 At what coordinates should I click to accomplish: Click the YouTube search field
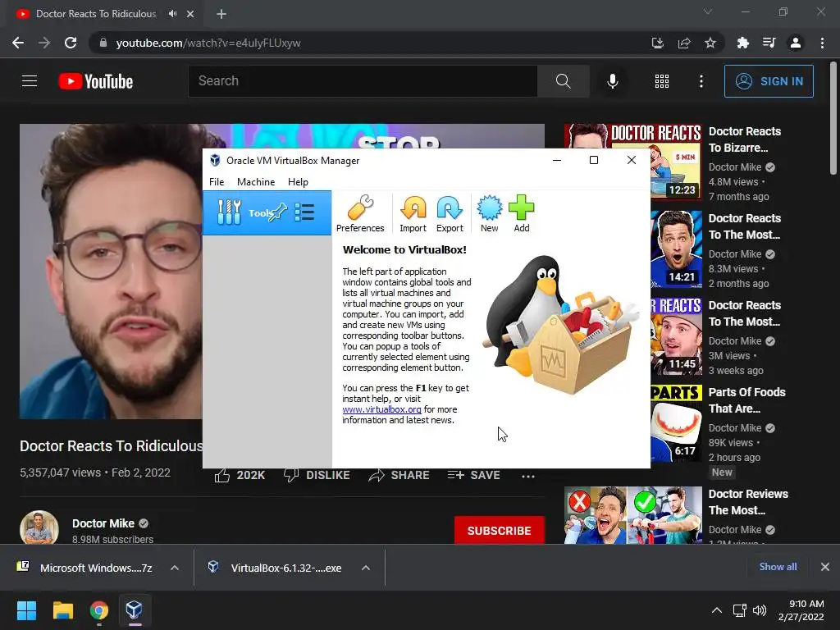pos(363,81)
